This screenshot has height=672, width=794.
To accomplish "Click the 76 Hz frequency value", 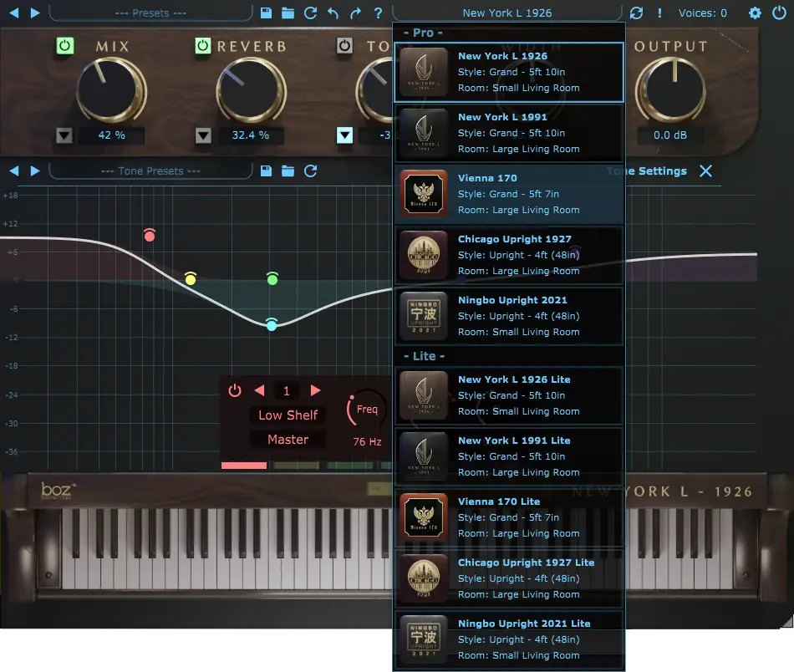I will pos(367,441).
